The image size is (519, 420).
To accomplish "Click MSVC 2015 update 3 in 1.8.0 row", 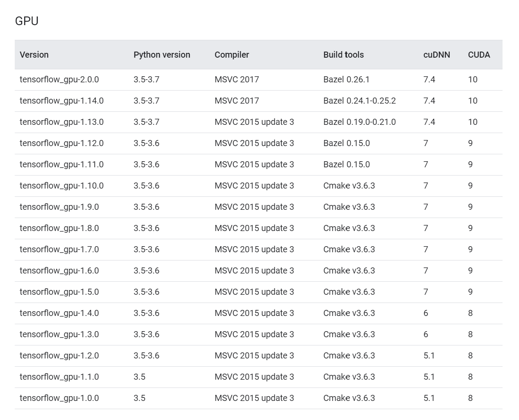I will 254,228.
